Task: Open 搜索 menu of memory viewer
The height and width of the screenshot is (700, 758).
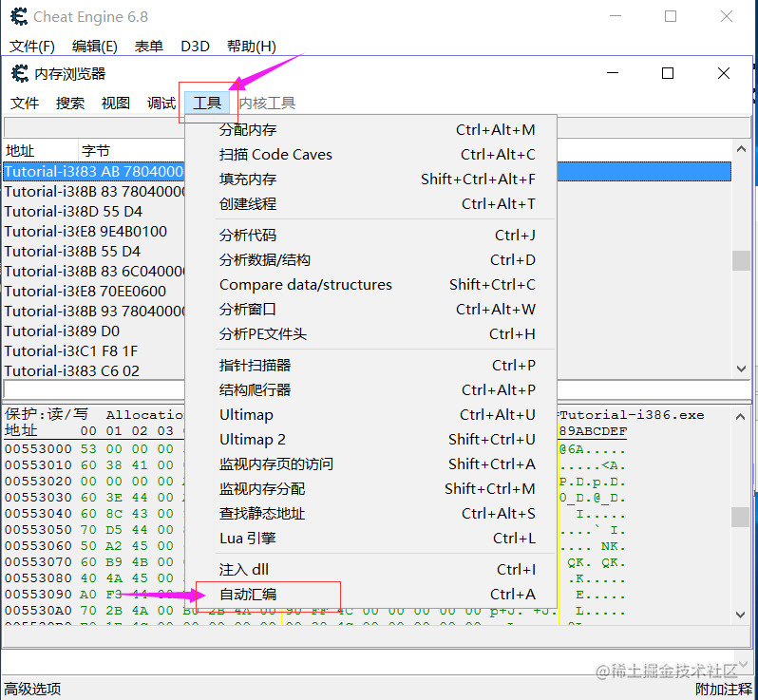Action: click(70, 103)
